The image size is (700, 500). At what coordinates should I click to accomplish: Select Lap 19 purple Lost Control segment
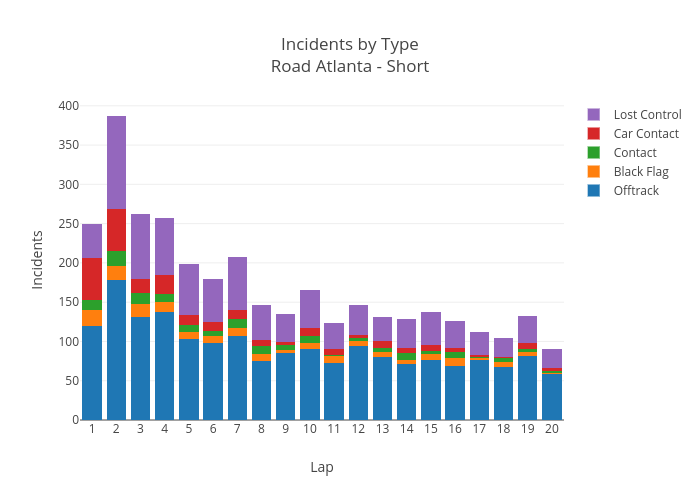click(x=528, y=329)
